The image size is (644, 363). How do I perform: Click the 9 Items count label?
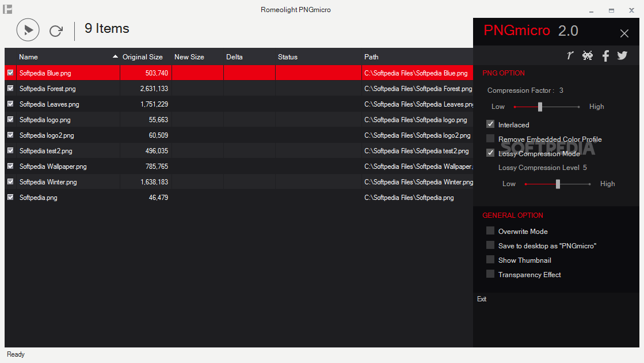[x=107, y=28]
